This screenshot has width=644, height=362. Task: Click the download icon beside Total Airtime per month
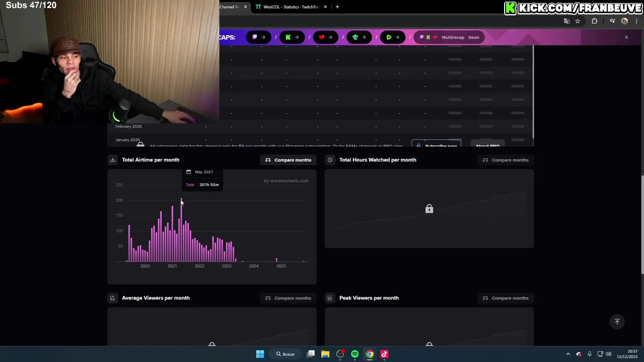(113, 160)
